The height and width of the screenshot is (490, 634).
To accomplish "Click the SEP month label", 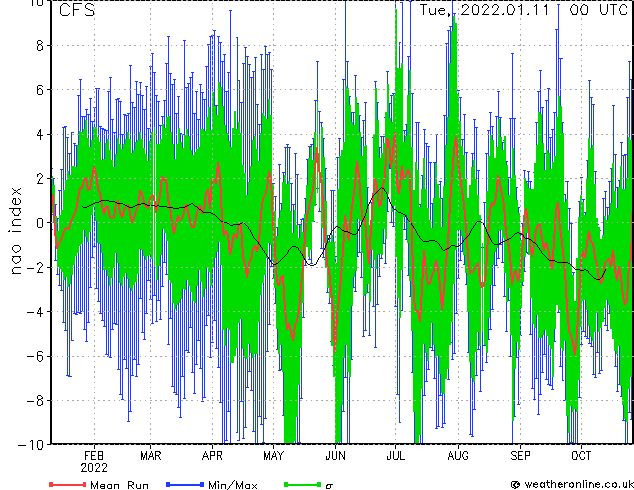I will [x=520, y=456].
